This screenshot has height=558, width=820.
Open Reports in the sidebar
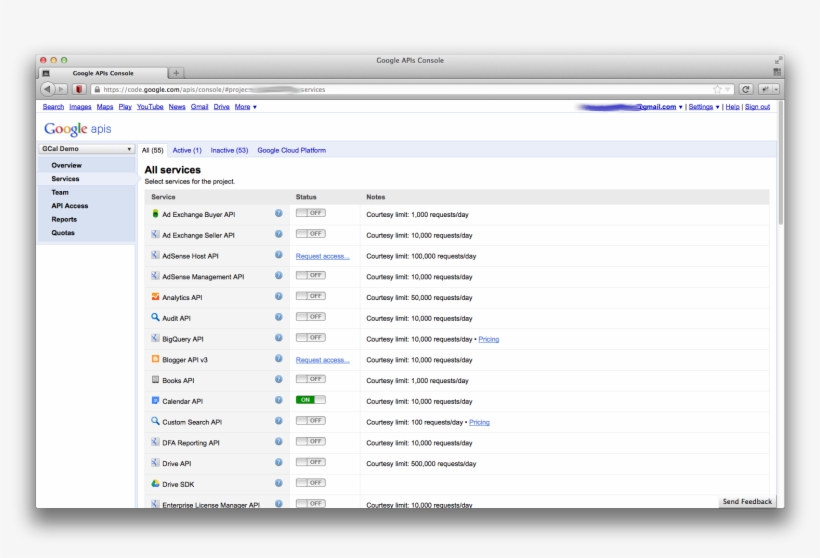pos(64,220)
